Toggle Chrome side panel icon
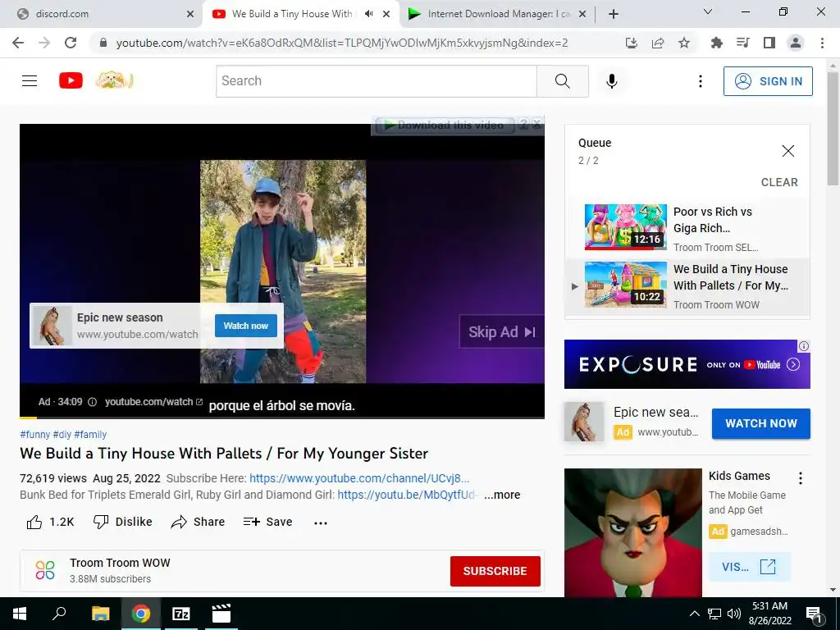This screenshot has height=630, width=840. click(769, 43)
